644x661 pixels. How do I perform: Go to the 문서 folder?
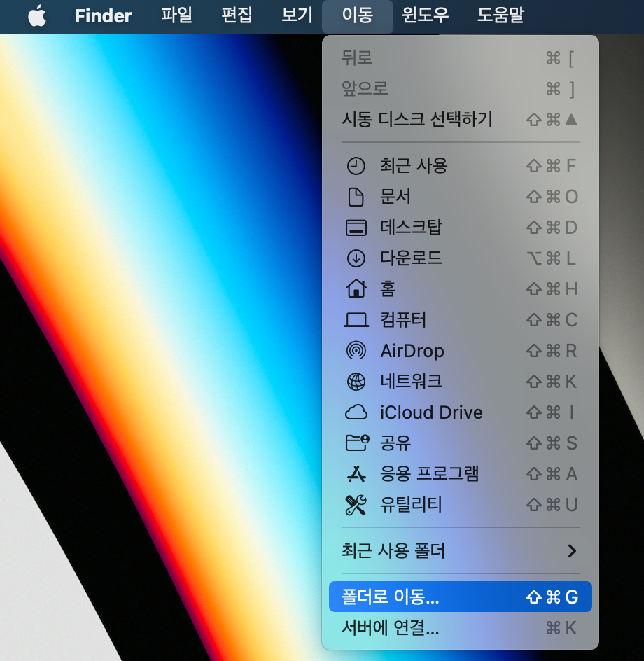click(x=460, y=197)
